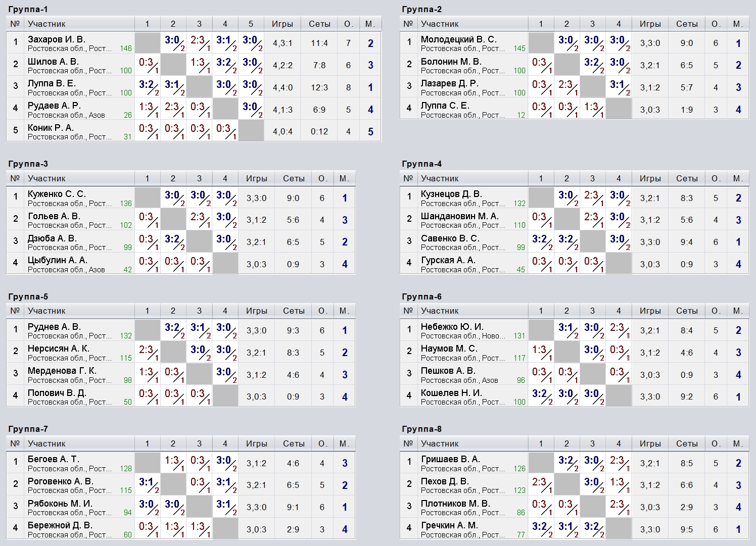Click the 'О.' points header in Группа-5

(x=323, y=311)
